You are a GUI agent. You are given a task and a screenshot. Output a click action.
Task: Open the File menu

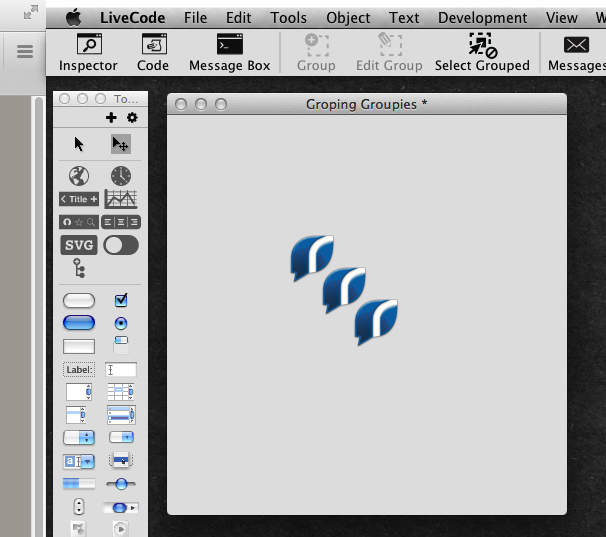tap(196, 18)
